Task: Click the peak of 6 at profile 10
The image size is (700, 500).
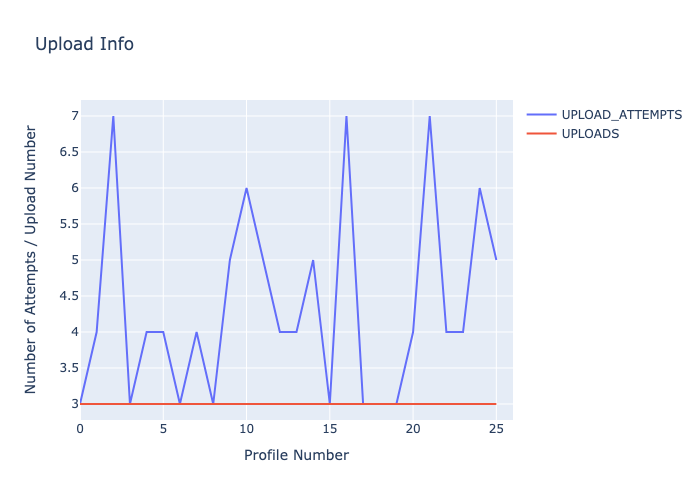Action: (x=246, y=188)
